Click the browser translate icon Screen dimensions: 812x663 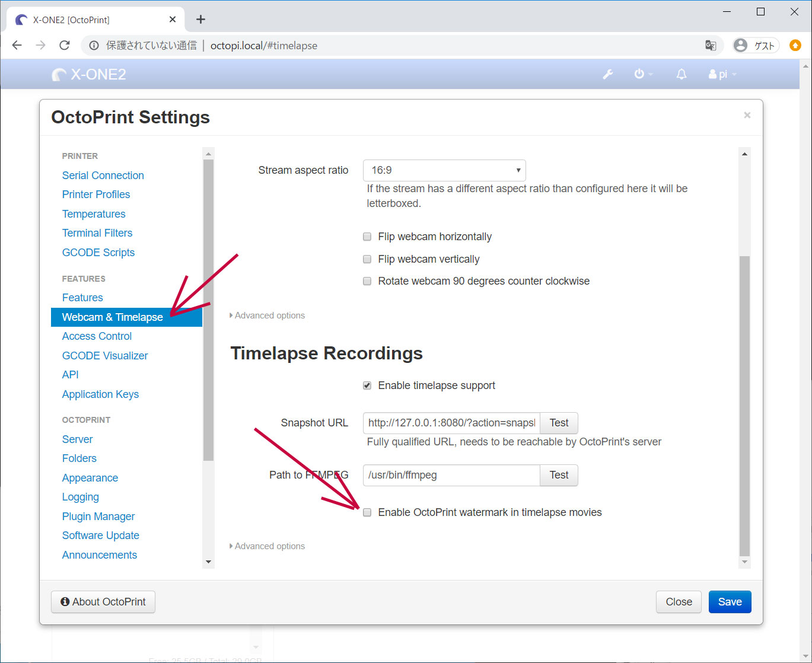click(711, 46)
